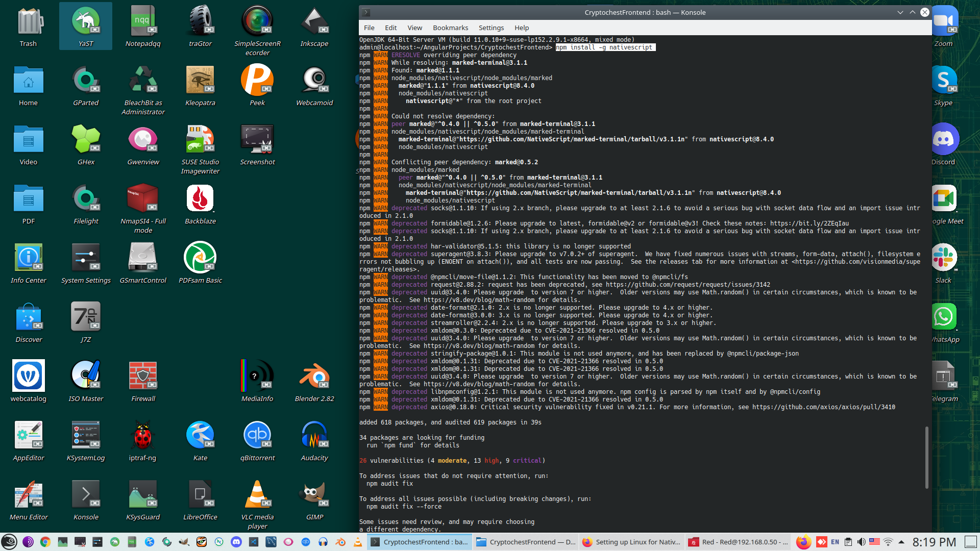980x551 pixels.
Task: Open the qBittorrent desktop icon
Action: pyautogui.click(x=257, y=437)
